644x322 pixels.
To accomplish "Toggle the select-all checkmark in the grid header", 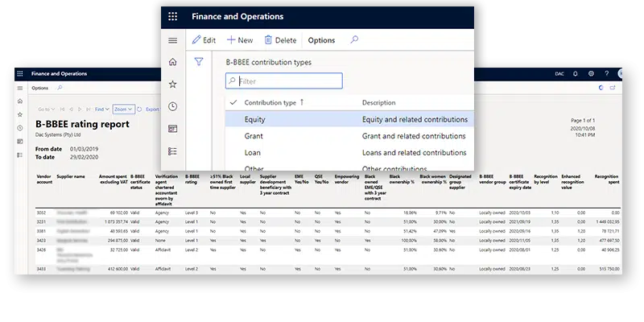I will (233, 103).
